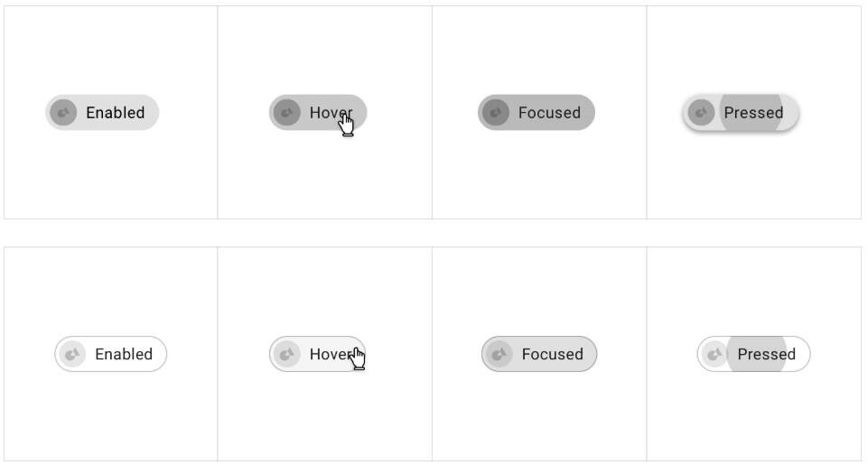Click the avatar icon in the outlined Enabled chip
Image resolution: width=868 pixels, height=465 pixels.
(72, 354)
